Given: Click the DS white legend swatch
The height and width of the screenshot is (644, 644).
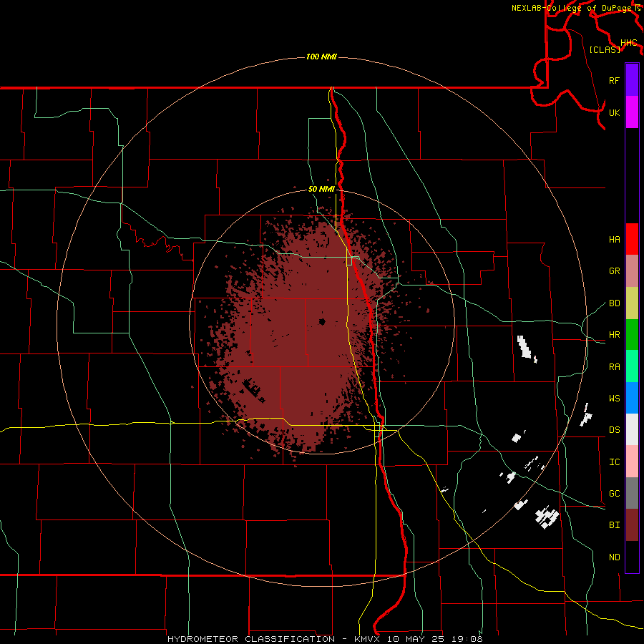Looking at the screenshot, I should coord(632,429).
